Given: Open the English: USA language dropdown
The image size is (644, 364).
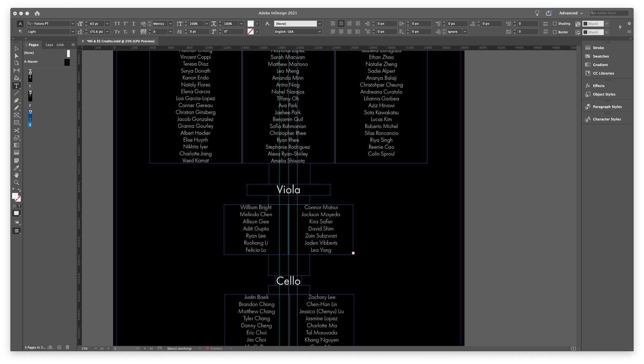Looking at the screenshot, I should click(x=319, y=31).
